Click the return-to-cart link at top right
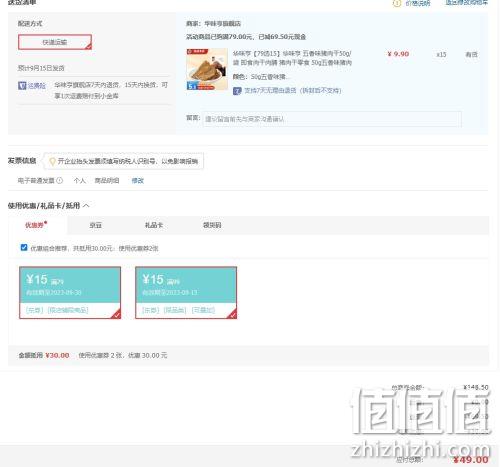 tap(466, 3)
